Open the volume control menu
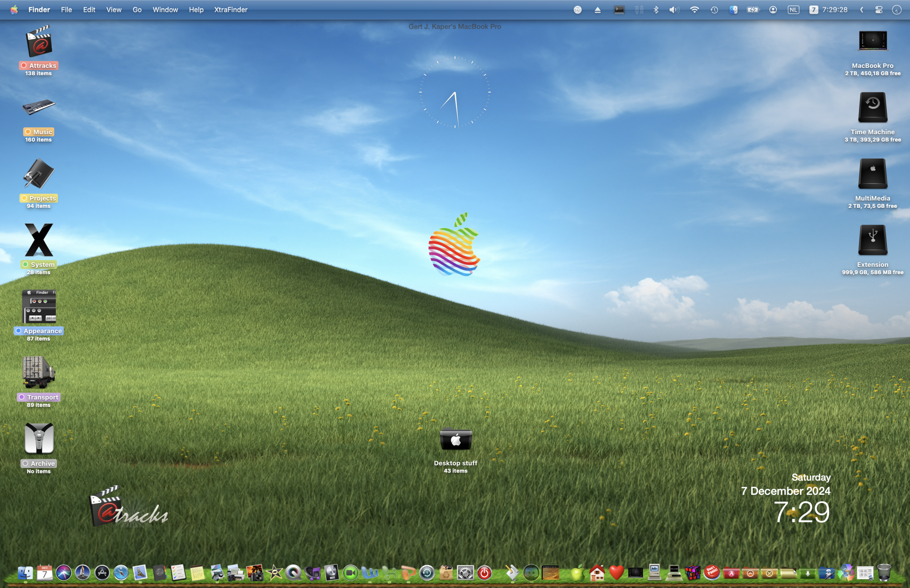The image size is (910, 588). (x=674, y=10)
